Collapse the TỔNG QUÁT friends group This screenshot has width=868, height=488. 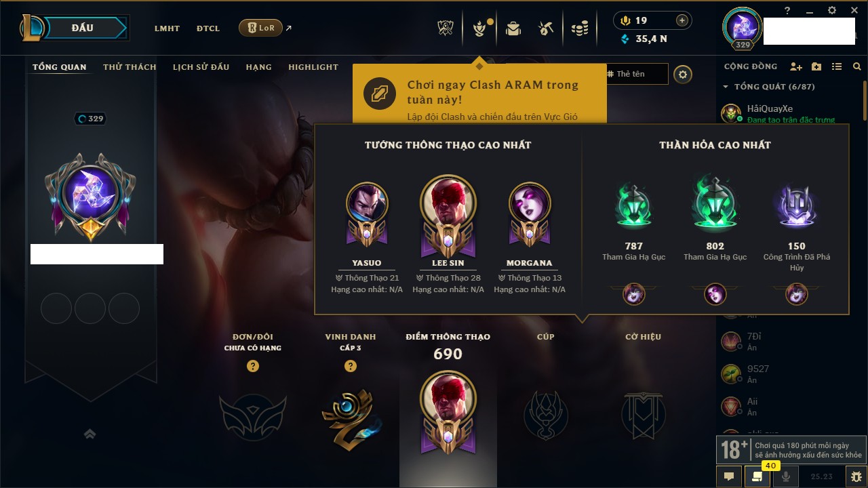pos(726,87)
